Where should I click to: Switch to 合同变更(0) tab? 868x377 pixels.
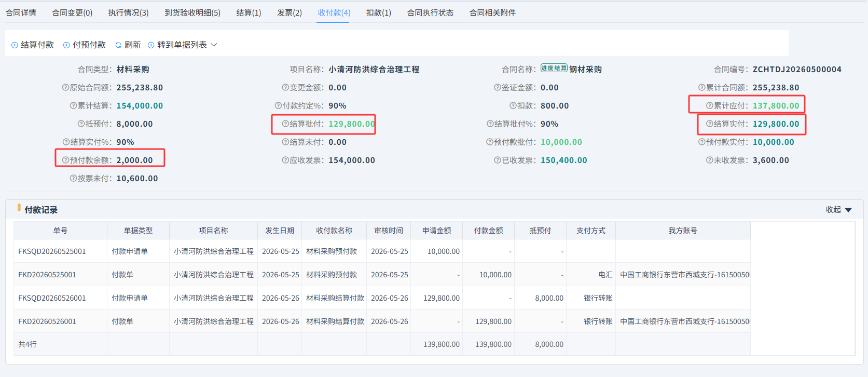pos(72,12)
